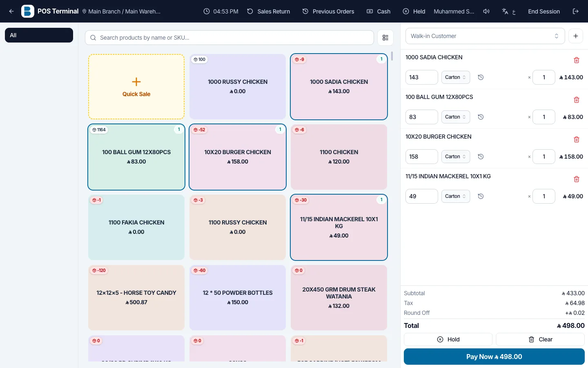Add 1000 RUSSY CHICKEN product card
Image resolution: width=588 pixels, height=368 pixels.
238,87
